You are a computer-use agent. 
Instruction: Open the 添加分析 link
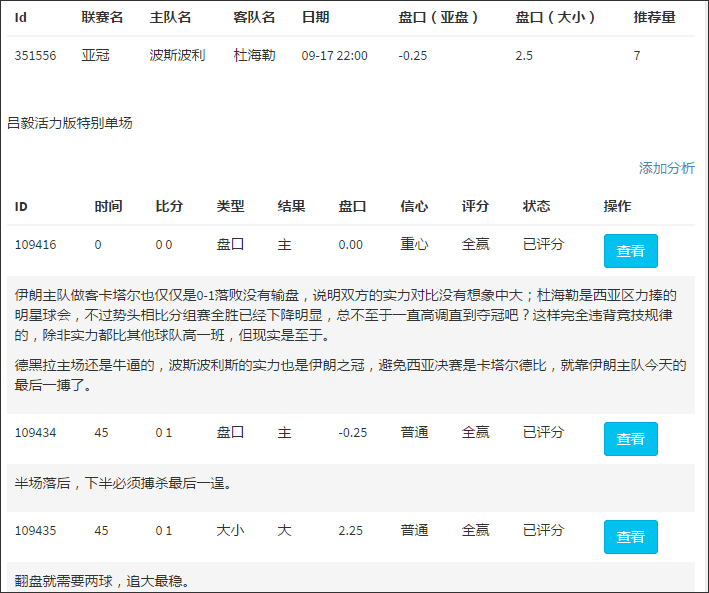[666, 168]
